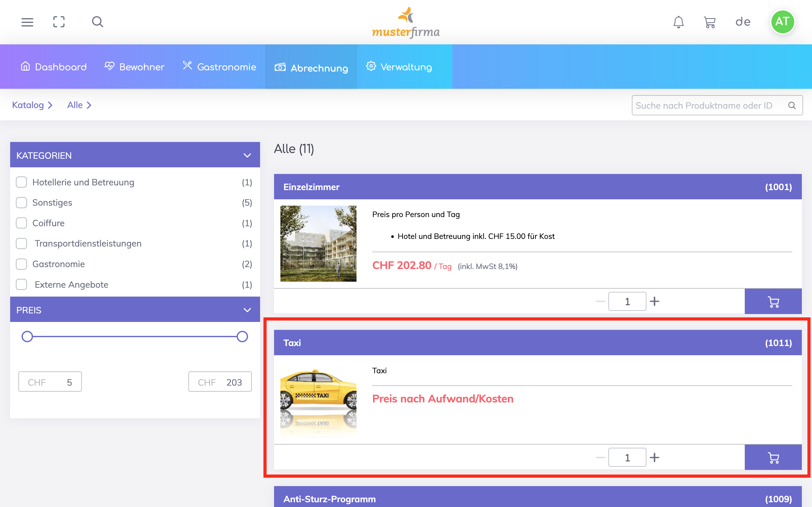Open the shopping cart in the header
812x507 pixels.
(x=710, y=22)
